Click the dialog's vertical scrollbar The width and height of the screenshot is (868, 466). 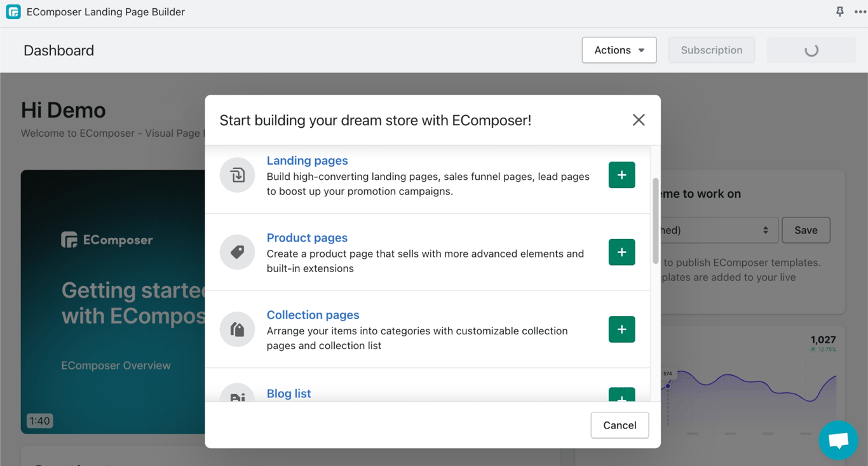pyautogui.click(x=655, y=221)
